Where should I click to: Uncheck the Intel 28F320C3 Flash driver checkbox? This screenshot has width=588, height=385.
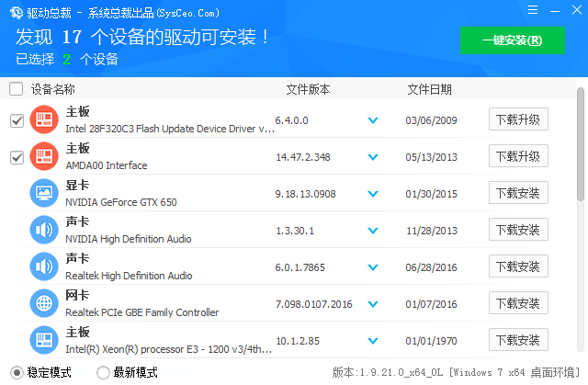[16, 120]
